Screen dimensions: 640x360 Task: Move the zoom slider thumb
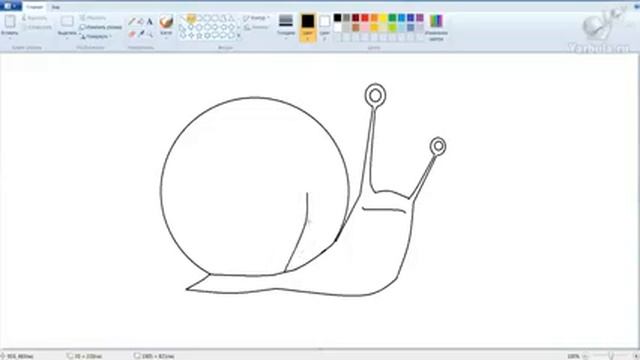click(x=611, y=356)
